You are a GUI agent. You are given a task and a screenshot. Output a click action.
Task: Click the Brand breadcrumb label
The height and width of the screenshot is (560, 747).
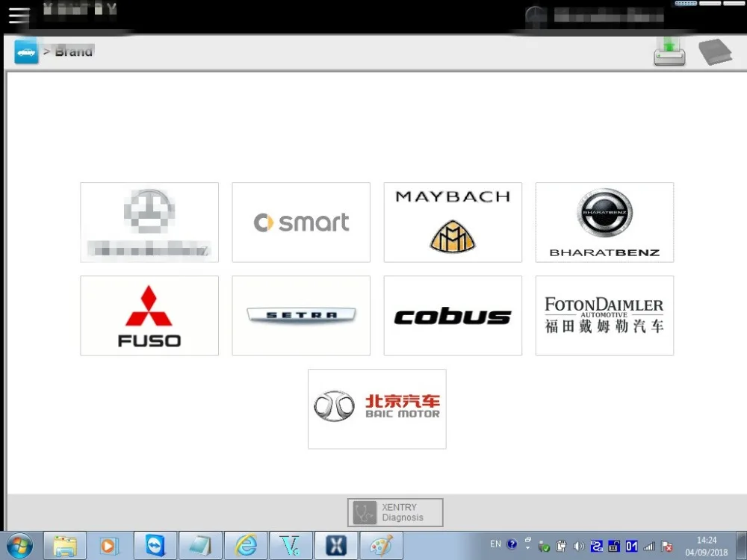(74, 52)
